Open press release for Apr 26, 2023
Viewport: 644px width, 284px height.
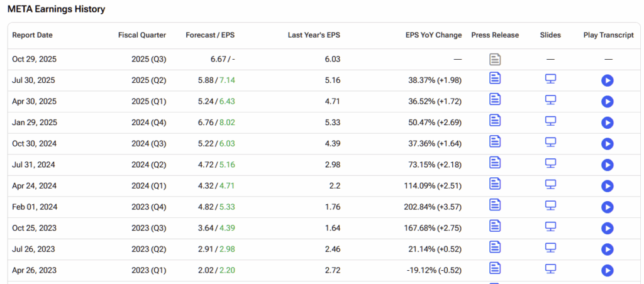[495, 268]
